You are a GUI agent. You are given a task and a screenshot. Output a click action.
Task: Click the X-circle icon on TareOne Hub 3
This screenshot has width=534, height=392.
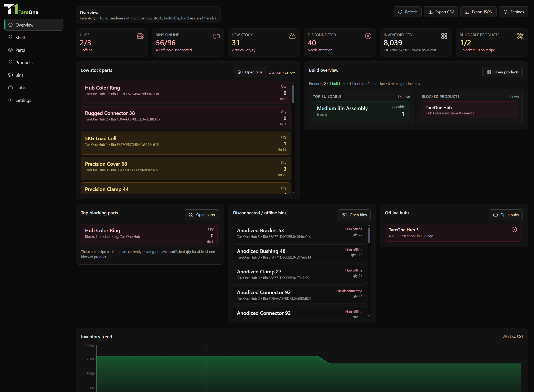tap(514, 229)
